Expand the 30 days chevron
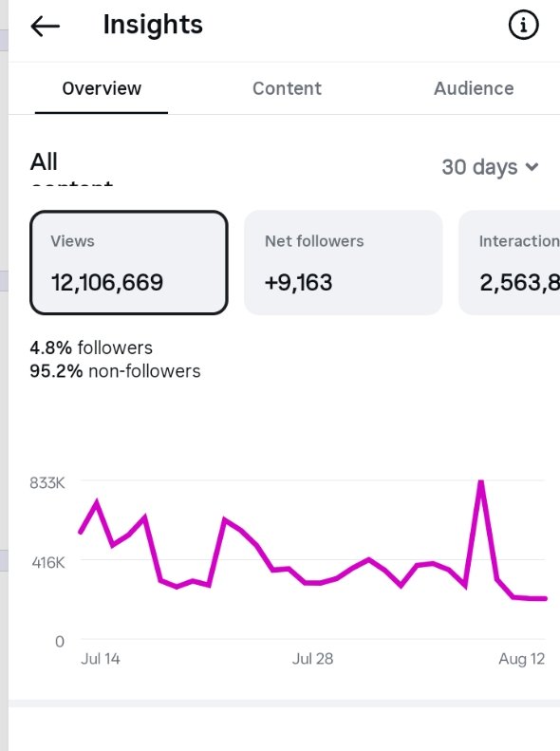Viewport: 560px width, 751px height. (532, 167)
